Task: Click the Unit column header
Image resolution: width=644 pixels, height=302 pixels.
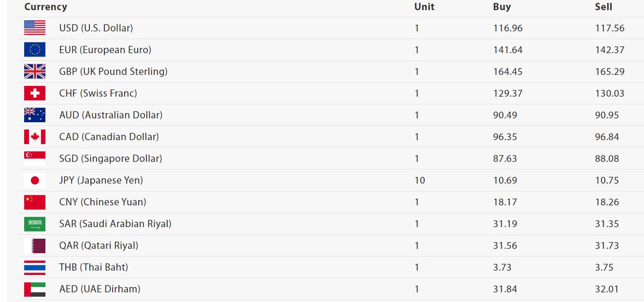Action: click(x=424, y=7)
